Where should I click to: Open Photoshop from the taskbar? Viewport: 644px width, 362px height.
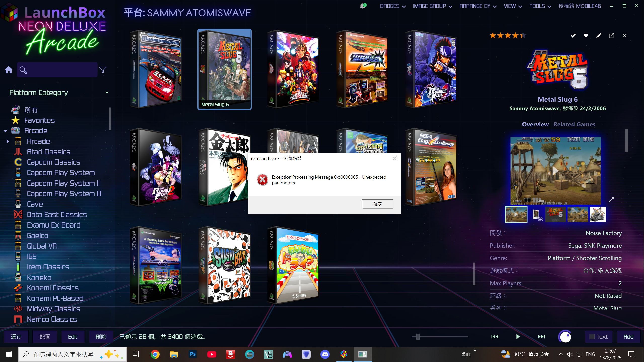(x=193, y=354)
